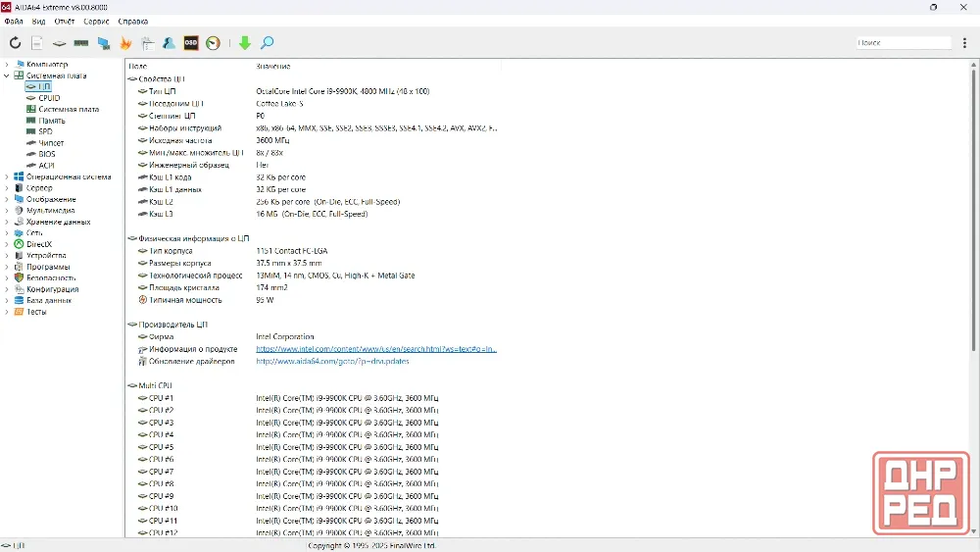This screenshot has height=552, width=980.
Task: Click the magnifier search toolbar icon
Action: (267, 42)
